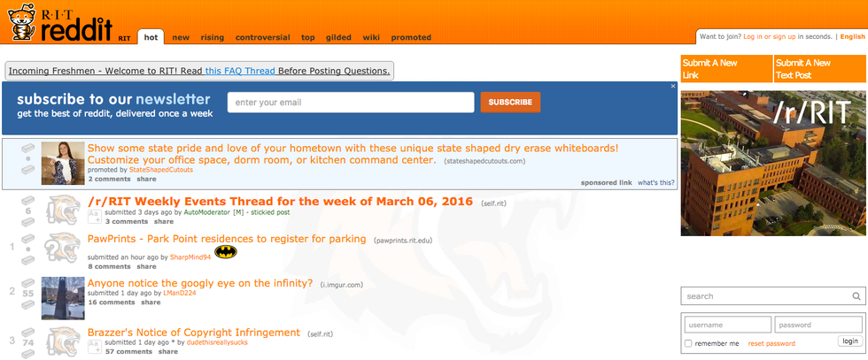Click the search magnifier icon
The height and width of the screenshot is (360, 868).
tap(856, 297)
